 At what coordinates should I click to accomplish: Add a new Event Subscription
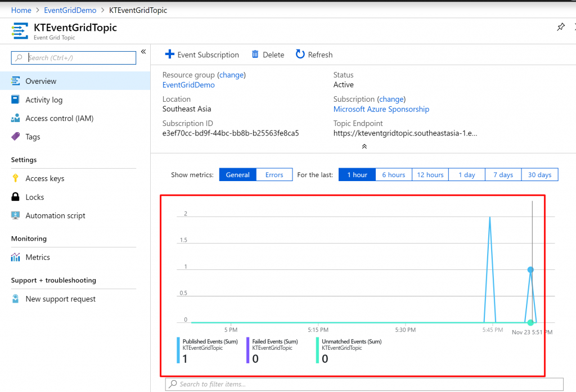[x=202, y=55]
